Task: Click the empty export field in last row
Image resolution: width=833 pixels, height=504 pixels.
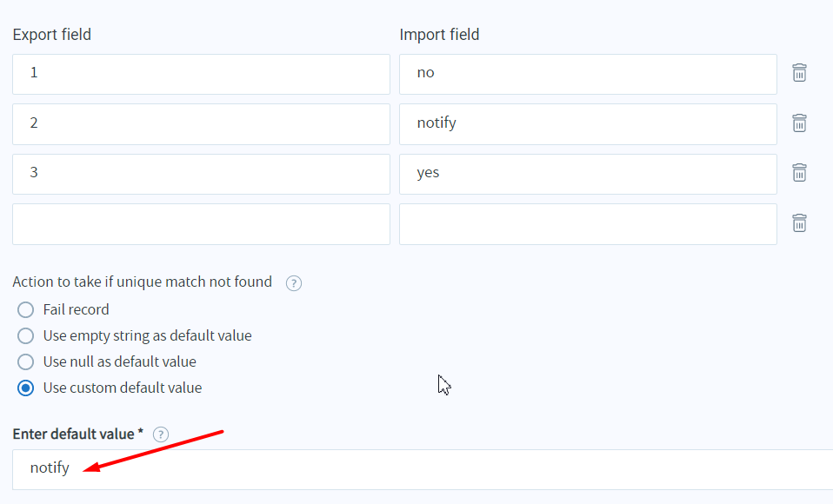Action: (201, 224)
